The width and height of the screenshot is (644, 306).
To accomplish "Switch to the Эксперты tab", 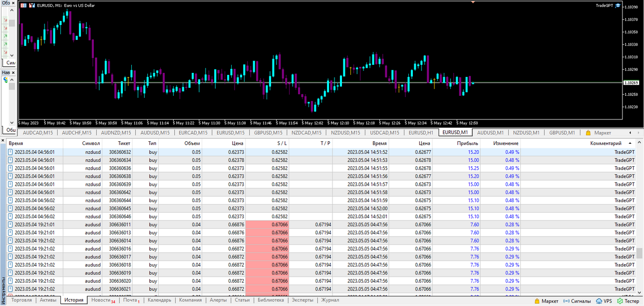I will [x=303, y=301].
